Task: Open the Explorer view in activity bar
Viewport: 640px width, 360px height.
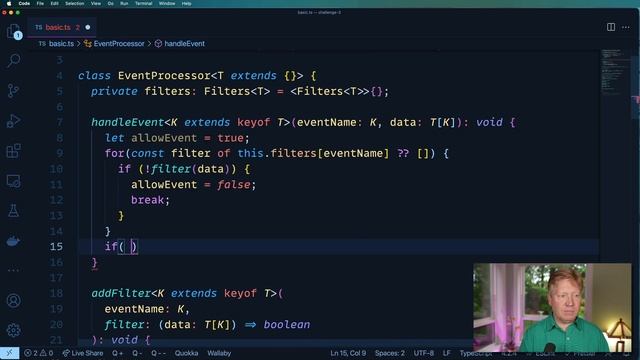Action: pos(13,31)
